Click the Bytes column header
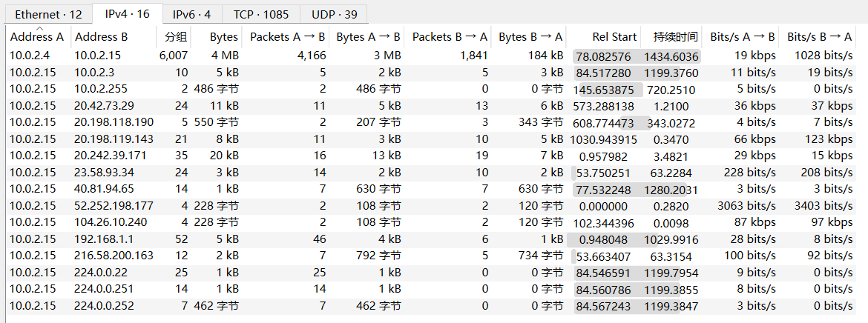Screen dimensions: 868x323 pyautogui.click(x=223, y=36)
